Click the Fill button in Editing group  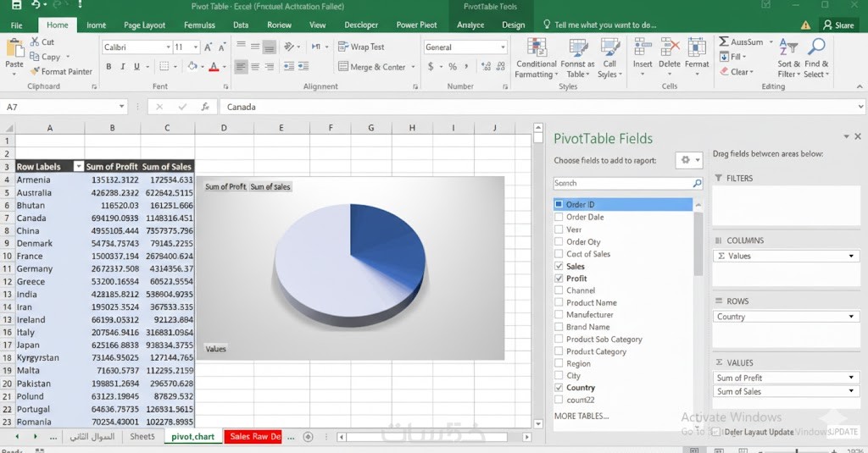pos(733,57)
